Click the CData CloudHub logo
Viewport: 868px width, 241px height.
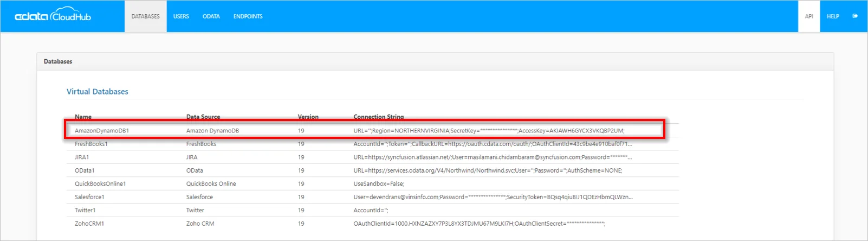(53, 15)
